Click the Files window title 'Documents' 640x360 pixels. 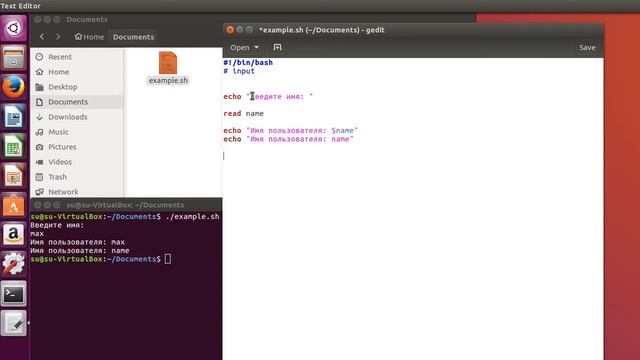tap(87, 20)
